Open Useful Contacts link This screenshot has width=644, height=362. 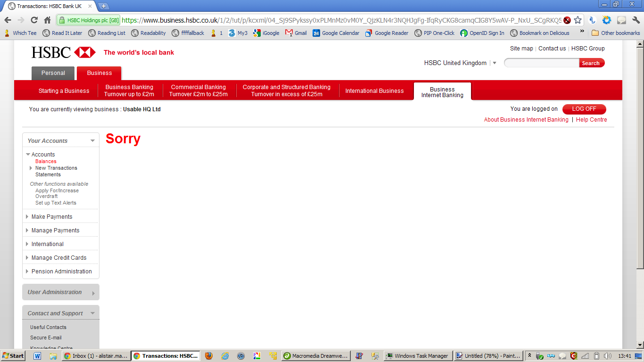coord(48,327)
